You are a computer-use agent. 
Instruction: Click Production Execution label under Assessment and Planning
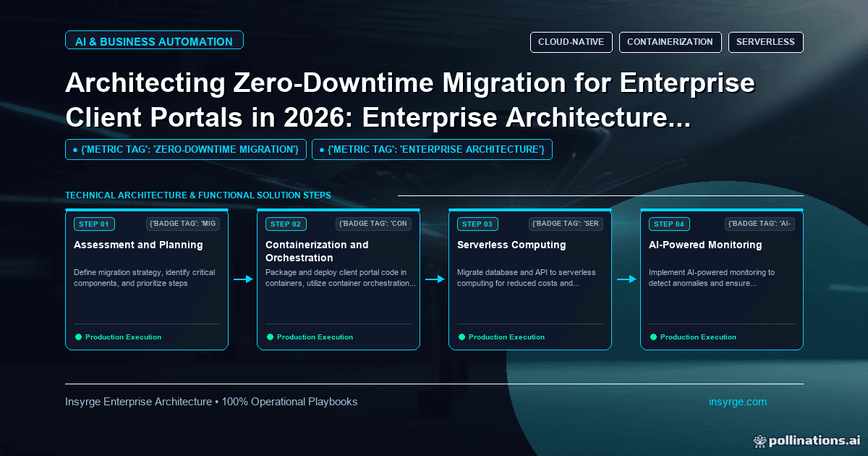pos(123,337)
